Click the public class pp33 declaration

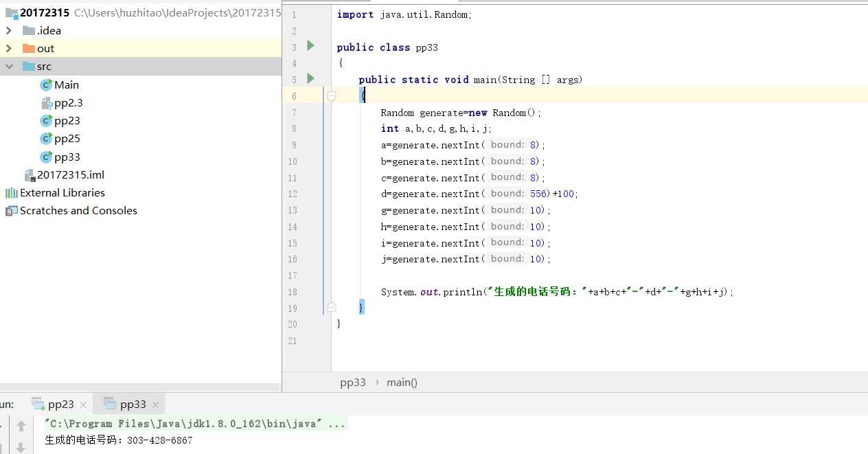387,47
